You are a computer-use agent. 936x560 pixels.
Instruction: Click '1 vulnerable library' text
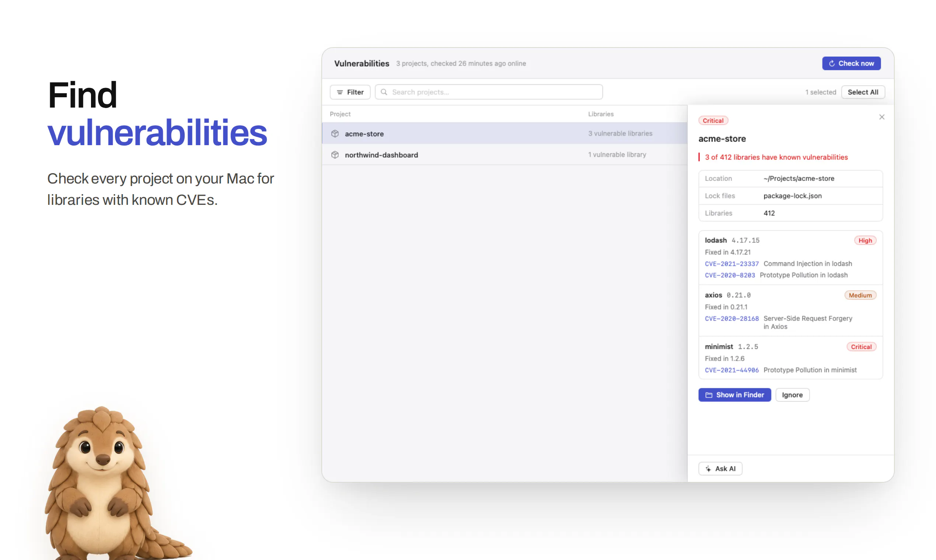point(617,154)
